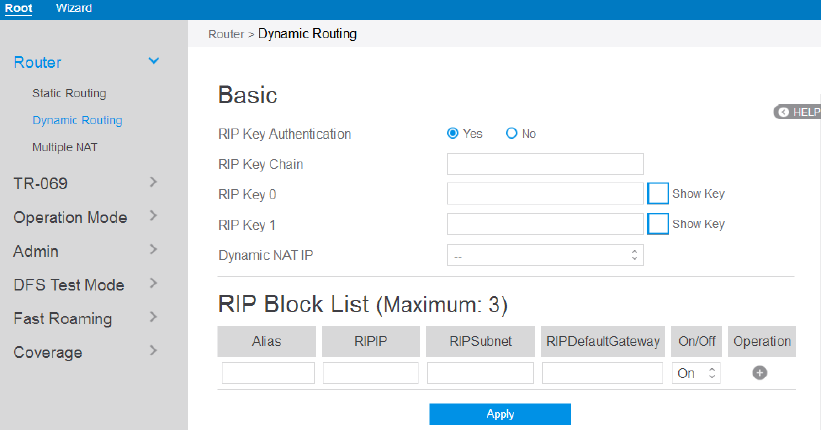This screenshot has width=821, height=430.
Task: Open the On/Off dropdown in block list
Action: [x=697, y=373]
